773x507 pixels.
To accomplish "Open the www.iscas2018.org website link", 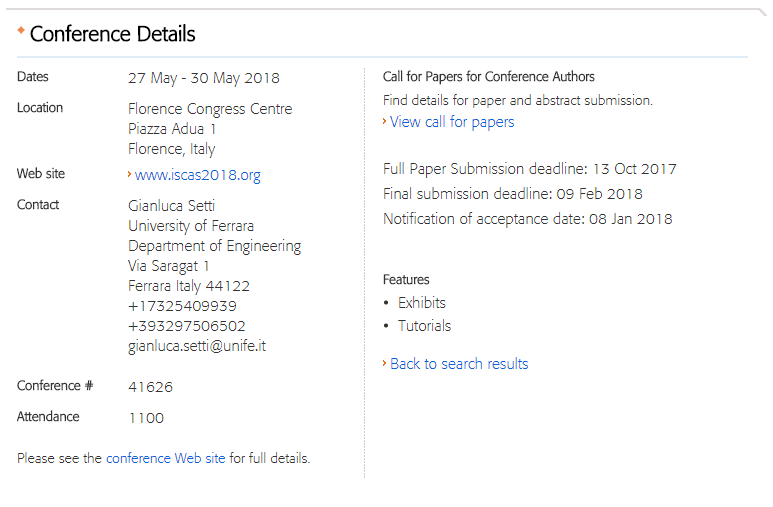I will point(198,175).
